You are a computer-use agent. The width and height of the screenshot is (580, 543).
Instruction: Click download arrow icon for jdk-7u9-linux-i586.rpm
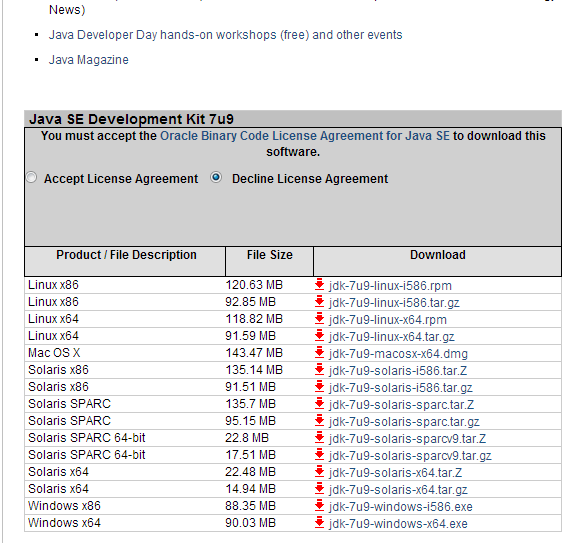[x=319, y=285]
